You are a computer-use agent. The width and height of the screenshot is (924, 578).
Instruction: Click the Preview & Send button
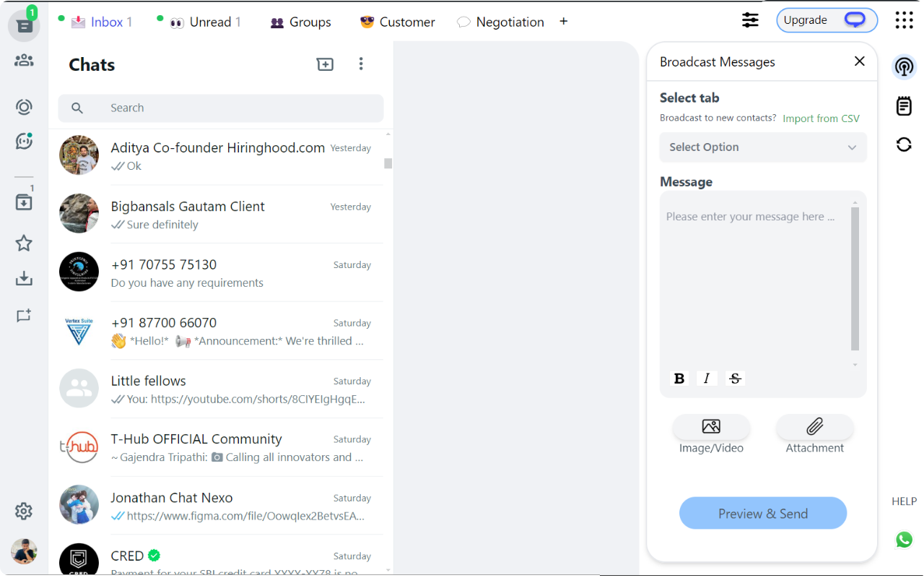tap(763, 513)
